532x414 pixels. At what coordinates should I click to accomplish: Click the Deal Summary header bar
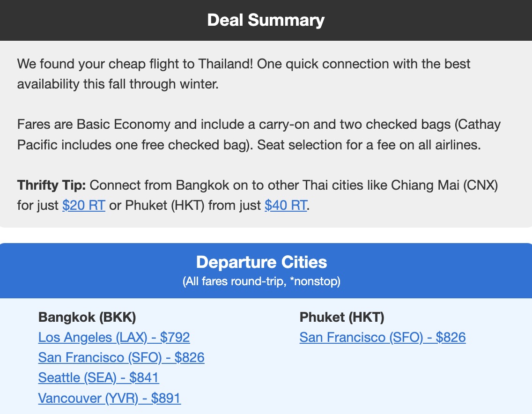pos(266,20)
